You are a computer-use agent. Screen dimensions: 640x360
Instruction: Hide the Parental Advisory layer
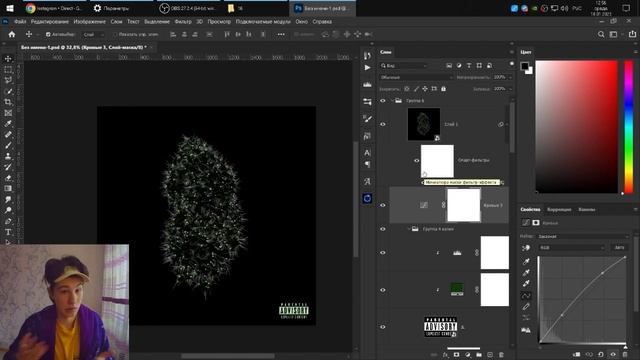pos(383,327)
